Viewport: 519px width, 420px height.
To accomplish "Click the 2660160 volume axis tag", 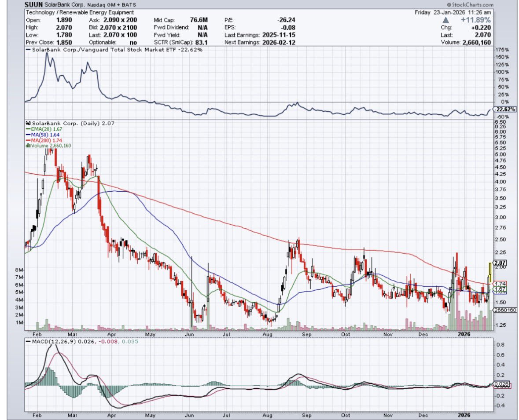I will pyautogui.click(x=505, y=310).
